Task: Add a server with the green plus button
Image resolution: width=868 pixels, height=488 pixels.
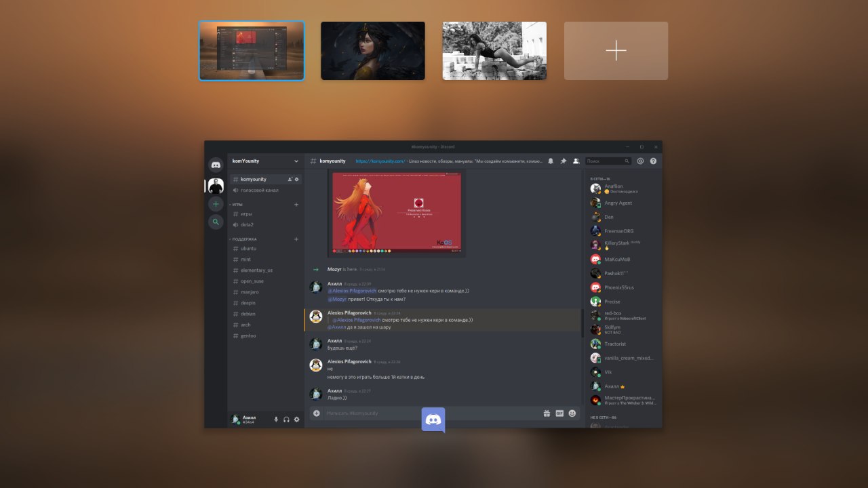Action: [x=216, y=204]
